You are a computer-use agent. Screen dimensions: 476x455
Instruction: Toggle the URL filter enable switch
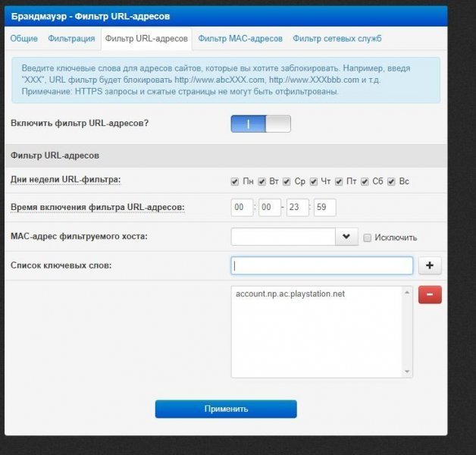tap(261, 124)
